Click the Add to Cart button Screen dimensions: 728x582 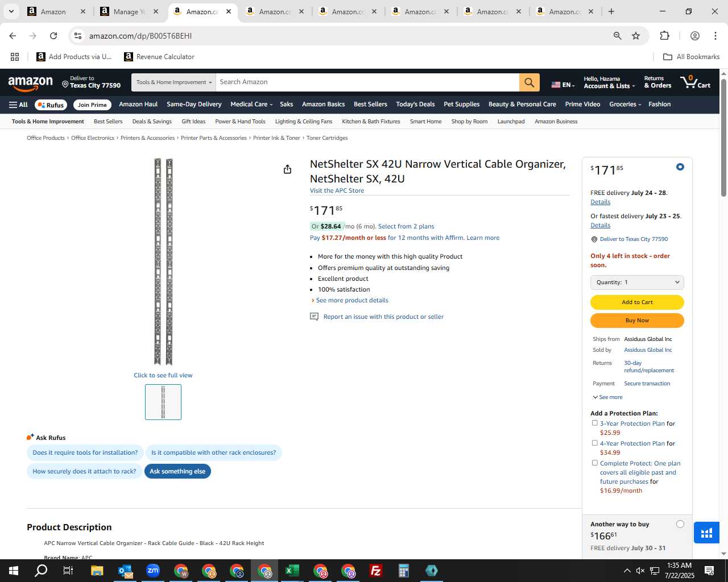[637, 302]
